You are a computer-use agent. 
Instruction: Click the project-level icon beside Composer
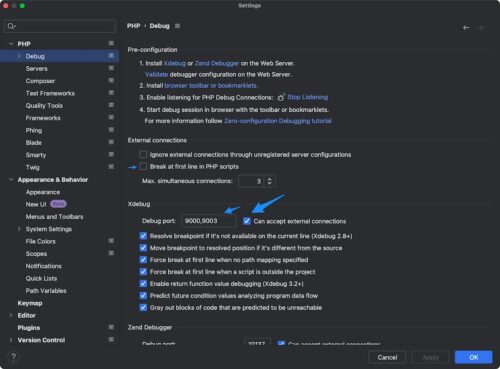pyautogui.click(x=111, y=80)
